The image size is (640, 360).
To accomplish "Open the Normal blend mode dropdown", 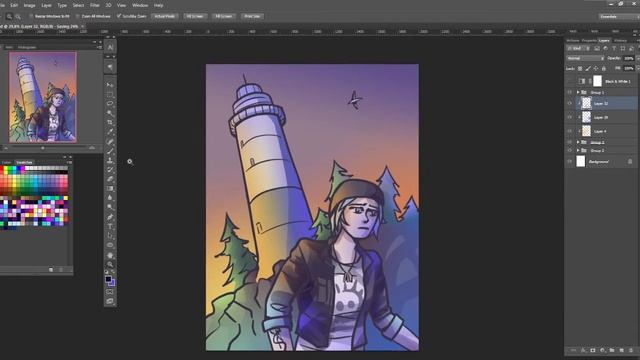I will pyautogui.click(x=585, y=58).
